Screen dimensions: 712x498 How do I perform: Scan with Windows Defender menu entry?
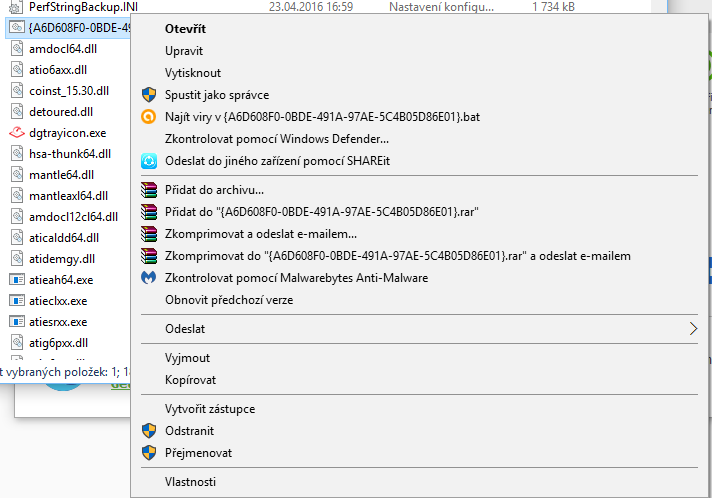pyautogui.click(x=277, y=139)
